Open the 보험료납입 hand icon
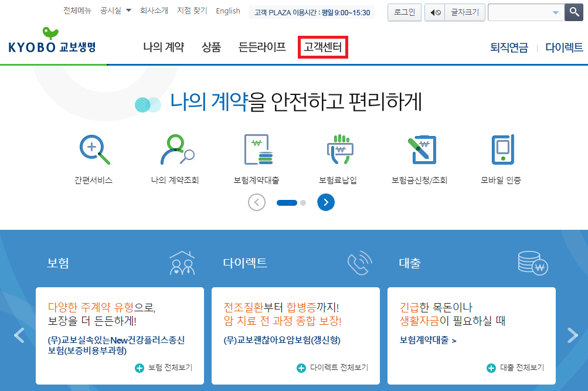 point(340,149)
